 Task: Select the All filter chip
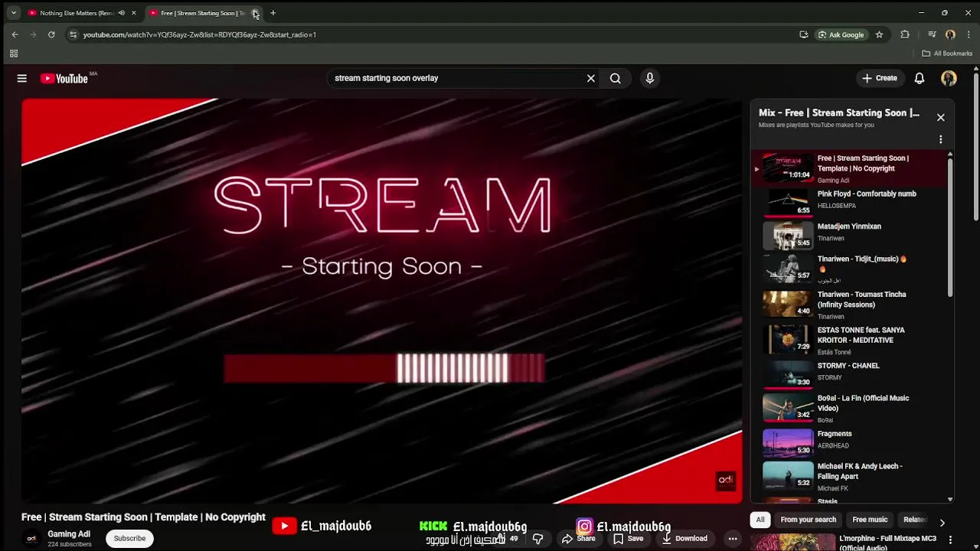(x=760, y=520)
